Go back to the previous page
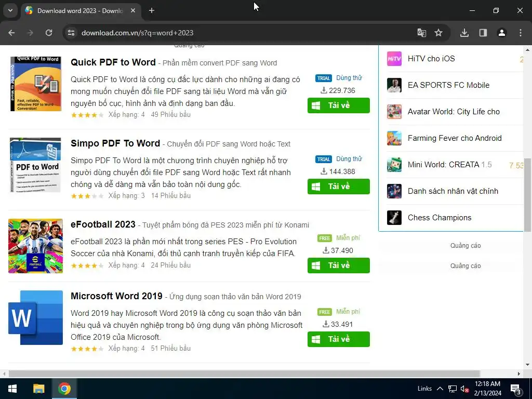Screen dimensions: 532x399 tap(11, 33)
